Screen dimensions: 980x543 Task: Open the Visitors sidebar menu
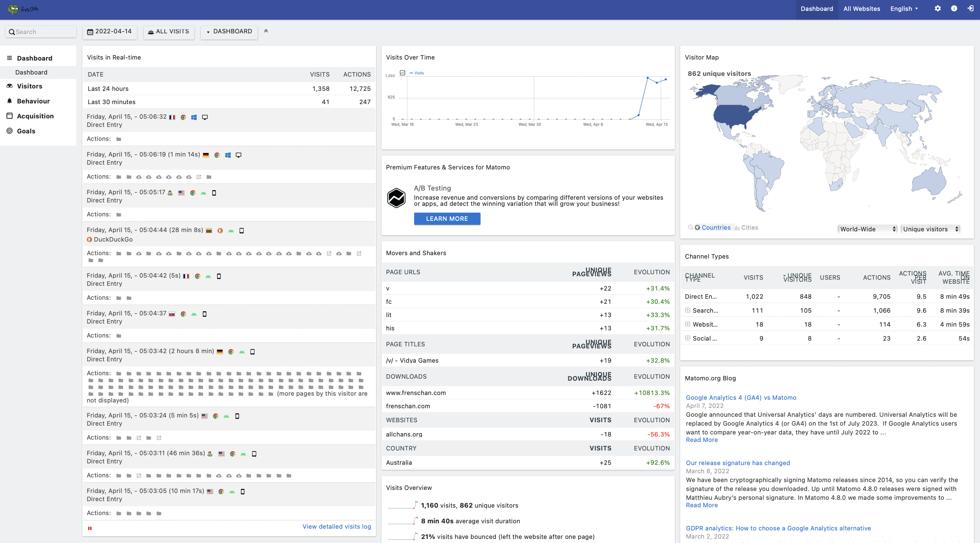click(x=30, y=86)
